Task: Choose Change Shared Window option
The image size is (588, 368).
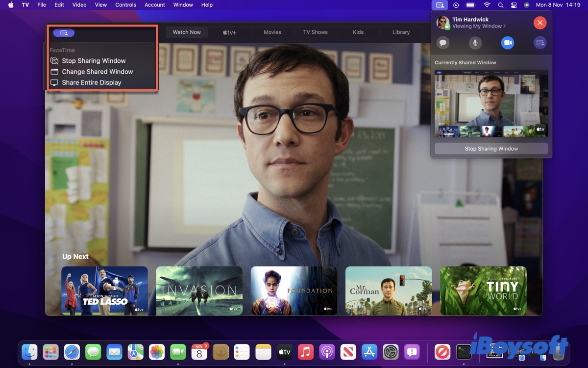Action: (x=97, y=72)
